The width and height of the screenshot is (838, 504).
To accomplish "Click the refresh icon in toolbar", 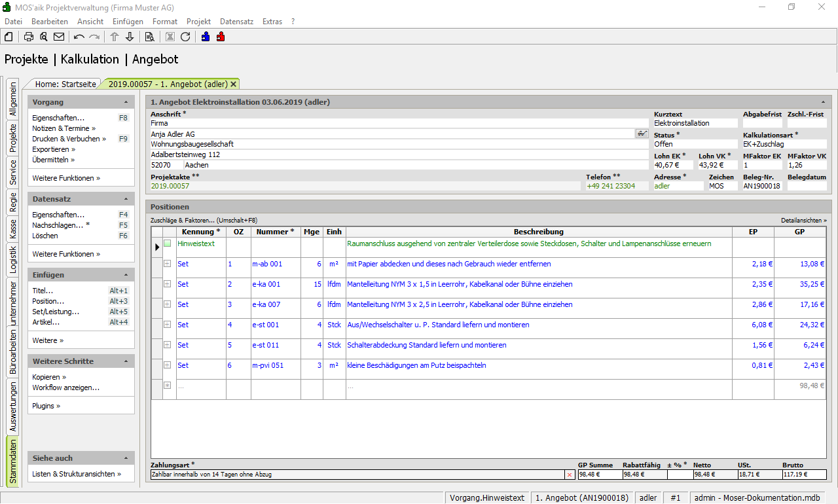I will [185, 37].
